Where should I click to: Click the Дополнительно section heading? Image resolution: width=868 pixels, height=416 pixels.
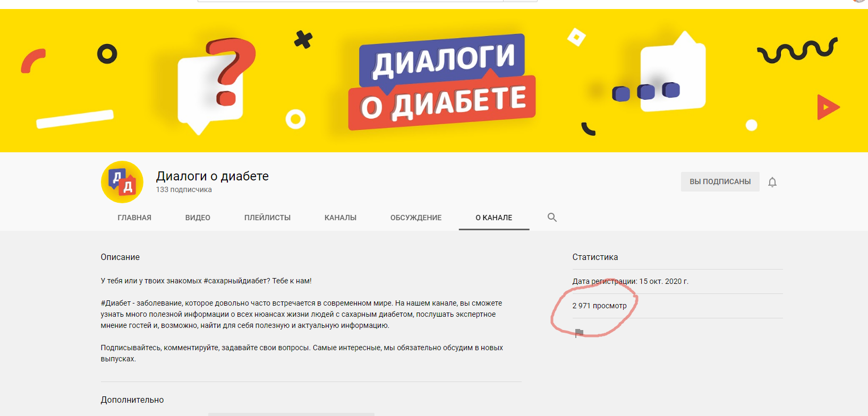click(x=132, y=400)
